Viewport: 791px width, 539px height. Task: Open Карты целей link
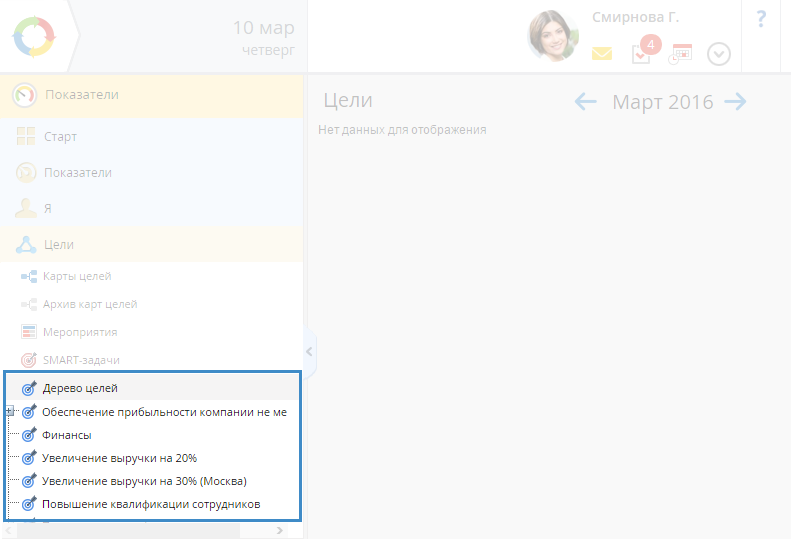[76, 276]
